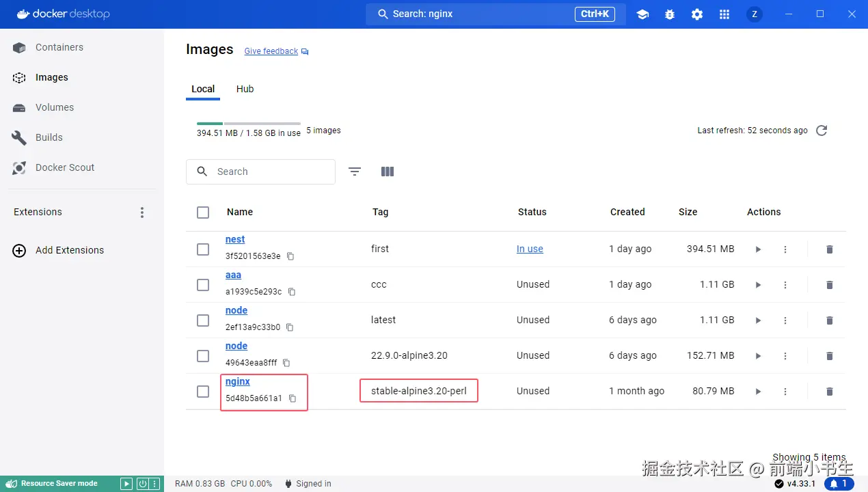Switch to the Hub tab
The width and height of the screenshot is (868, 492).
(x=245, y=89)
